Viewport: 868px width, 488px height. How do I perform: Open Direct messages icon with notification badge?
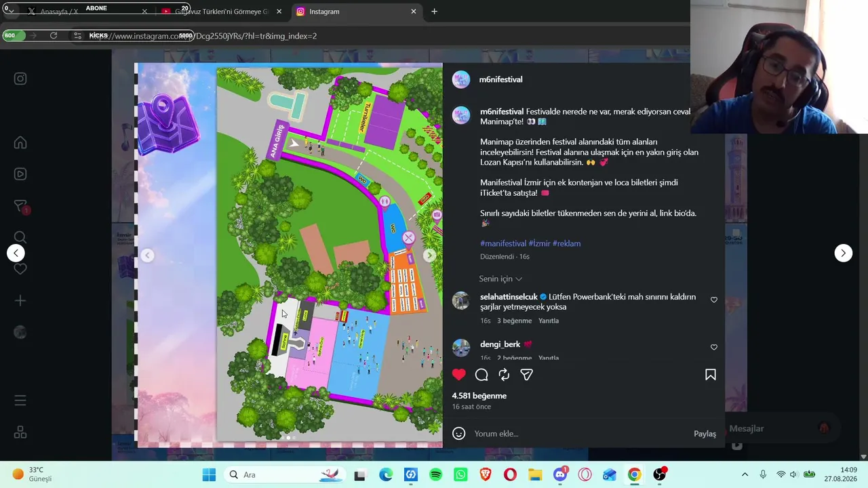click(20, 207)
